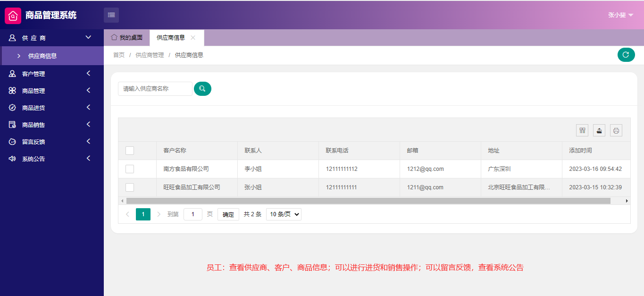Image resolution: width=644 pixels, height=296 pixels.
Task: Open 供应商信息 in the sidebar
Action: click(x=52, y=56)
